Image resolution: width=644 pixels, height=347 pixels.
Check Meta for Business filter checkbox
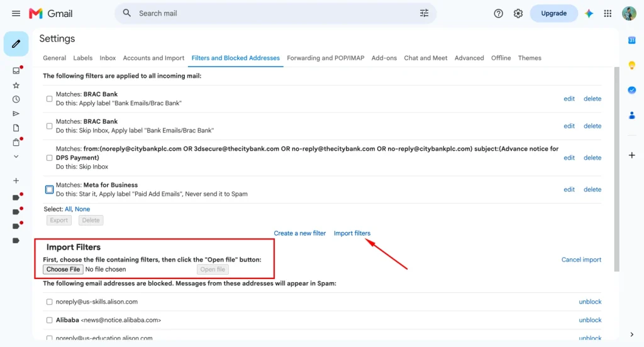click(x=49, y=189)
